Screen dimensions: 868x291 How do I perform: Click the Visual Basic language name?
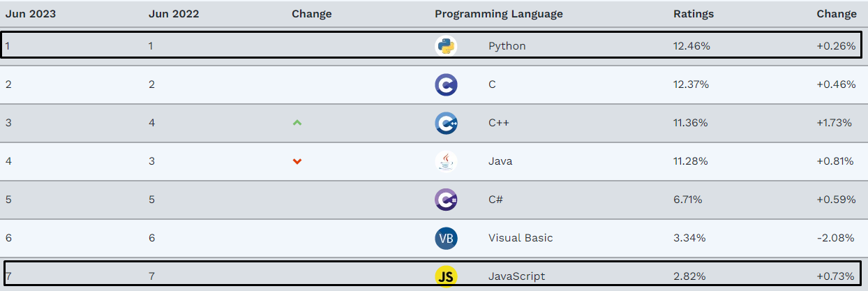click(521, 238)
